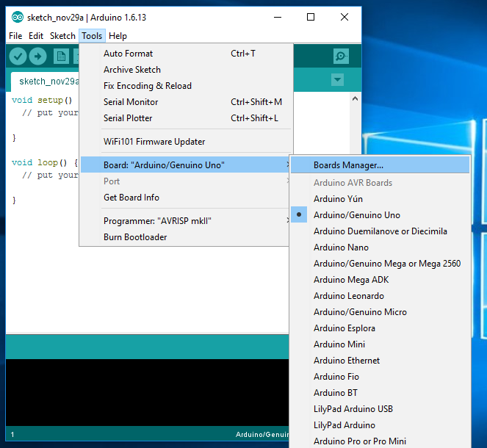Select Arduino Mega ADK board
Screen dimensions: 487x448
380,279
